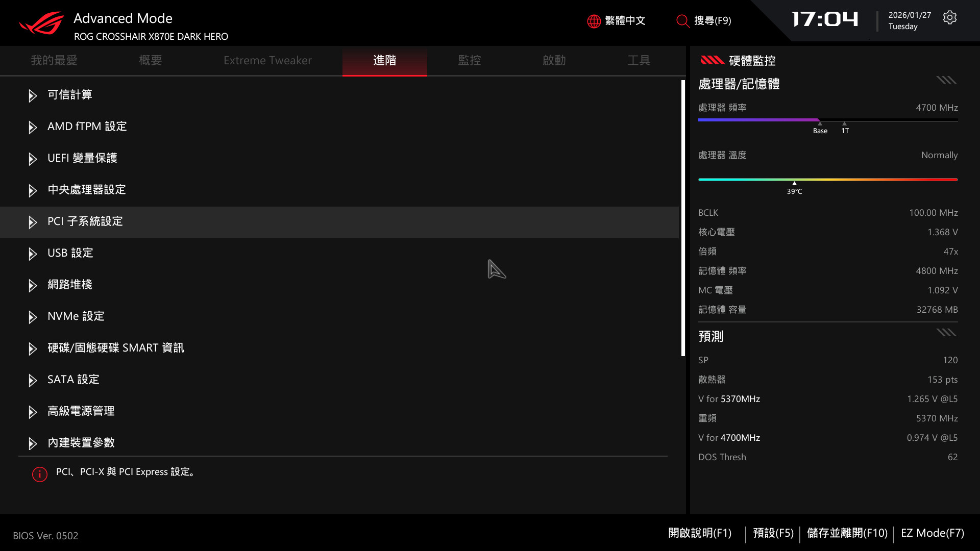Switch to the 監控 tab
This screenshot has height=551, width=980.
469,60
